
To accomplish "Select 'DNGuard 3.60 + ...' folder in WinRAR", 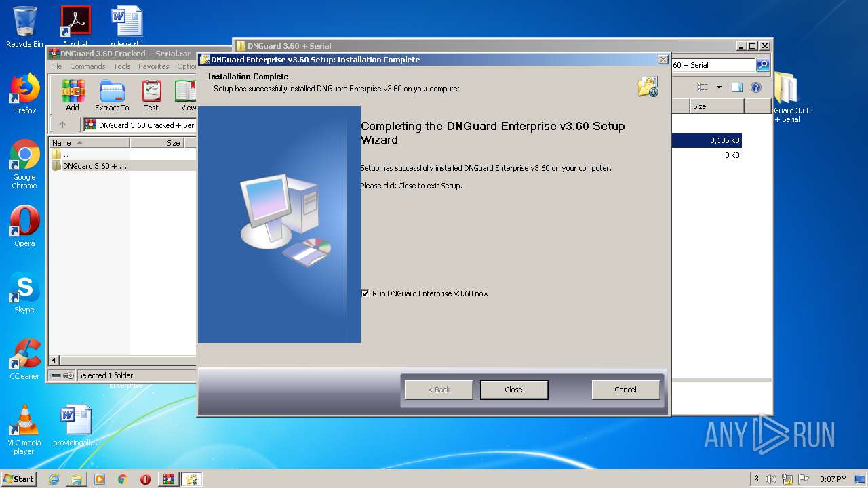I will (122, 166).
